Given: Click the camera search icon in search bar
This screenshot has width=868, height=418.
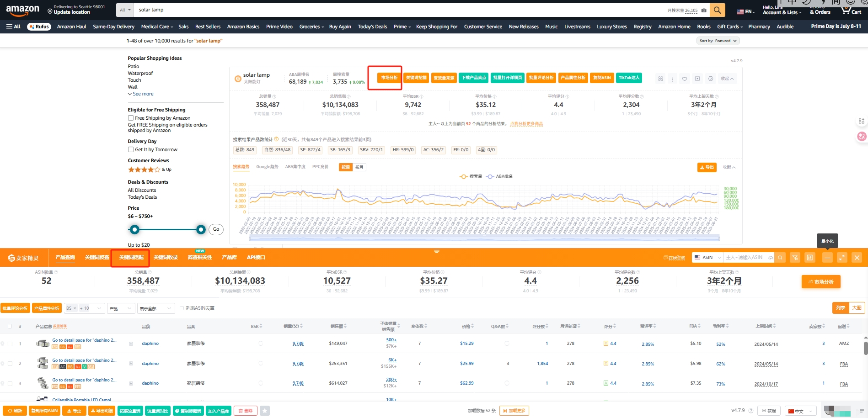Looking at the screenshot, I should click(704, 10).
